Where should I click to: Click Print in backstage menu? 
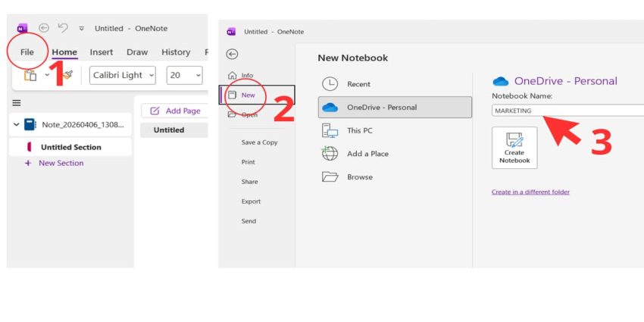(x=248, y=162)
